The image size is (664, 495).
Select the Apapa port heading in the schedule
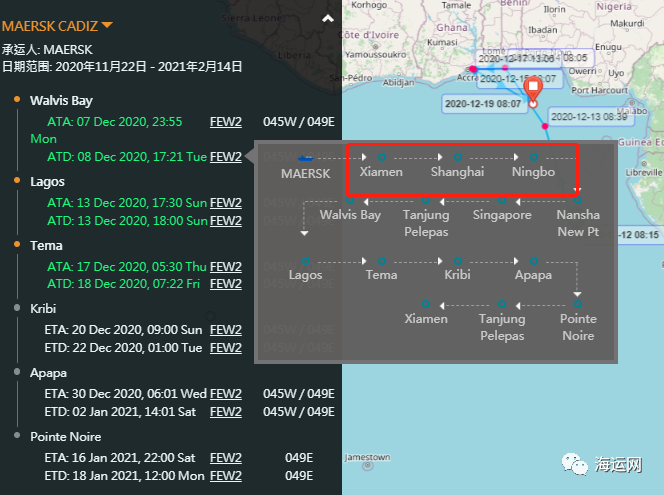[x=48, y=373]
